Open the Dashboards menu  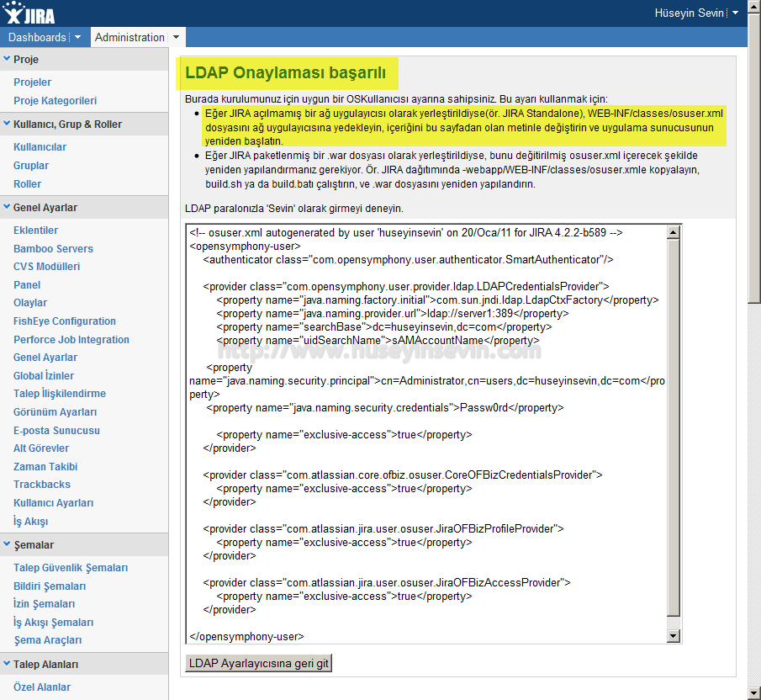pos(37,37)
